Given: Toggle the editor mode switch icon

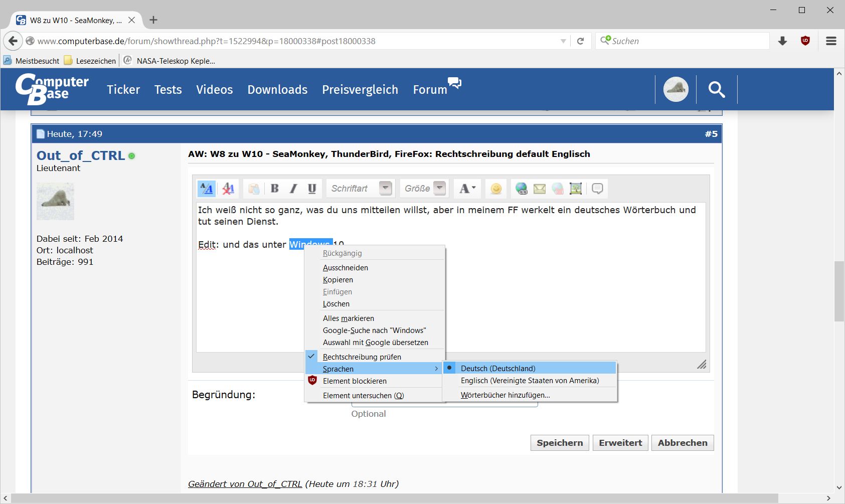Looking at the screenshot, I should point(206,189).
